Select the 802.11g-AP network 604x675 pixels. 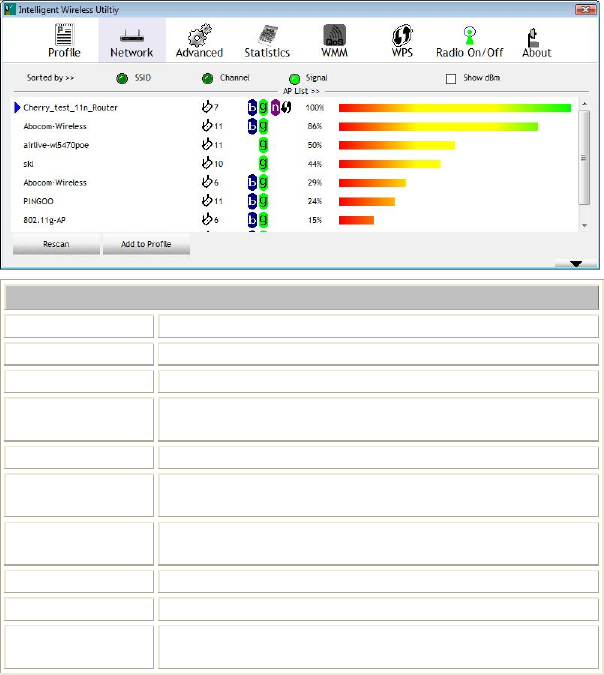point(44,220)
